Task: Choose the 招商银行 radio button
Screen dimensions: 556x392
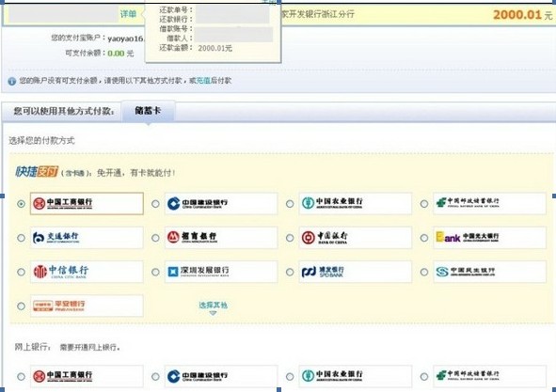Action: 155,238
